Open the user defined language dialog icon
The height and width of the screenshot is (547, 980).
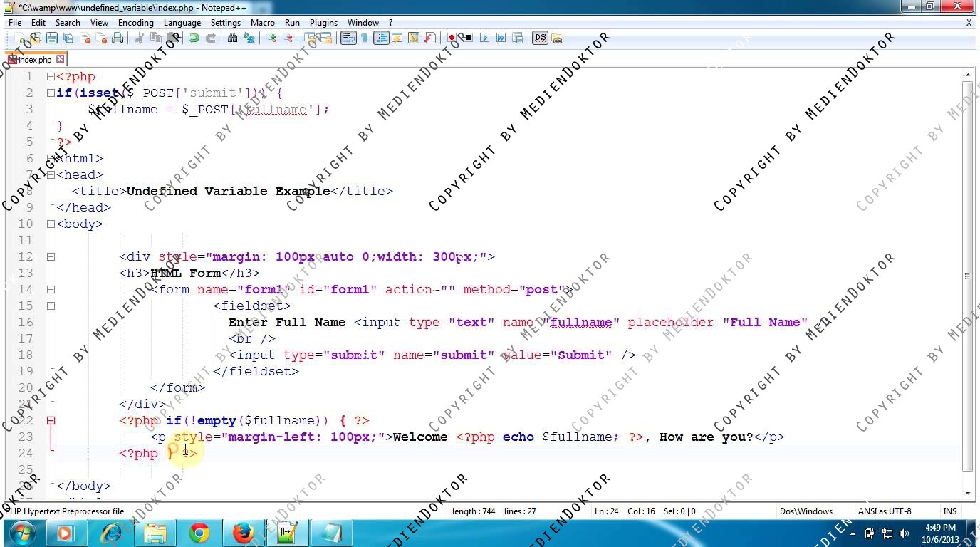pyautogui.click(x=397, y=38)
